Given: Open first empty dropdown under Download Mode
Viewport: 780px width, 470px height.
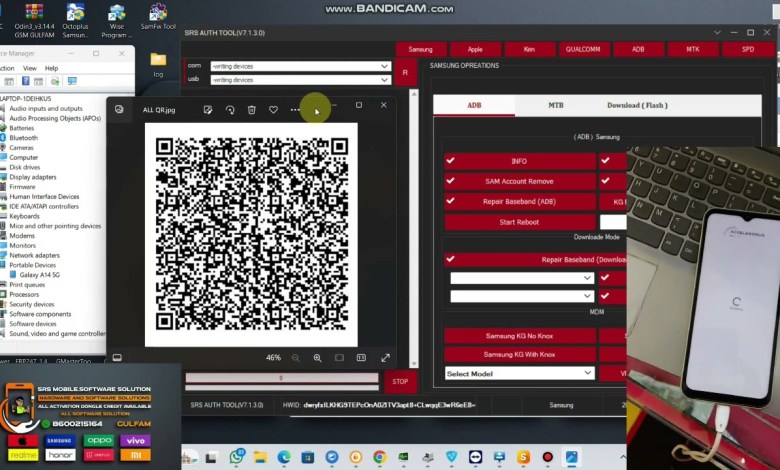Looking at the screenshot, I should tap(522, 278).
